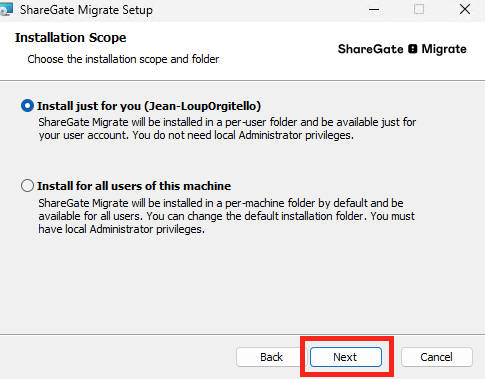Click the word 'ShareGate' in the header logo

coord(370,49)
